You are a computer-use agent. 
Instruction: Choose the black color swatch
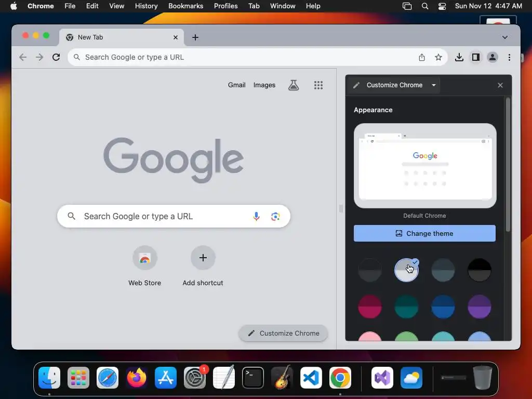pyautogui.click(x=480, y=270)
